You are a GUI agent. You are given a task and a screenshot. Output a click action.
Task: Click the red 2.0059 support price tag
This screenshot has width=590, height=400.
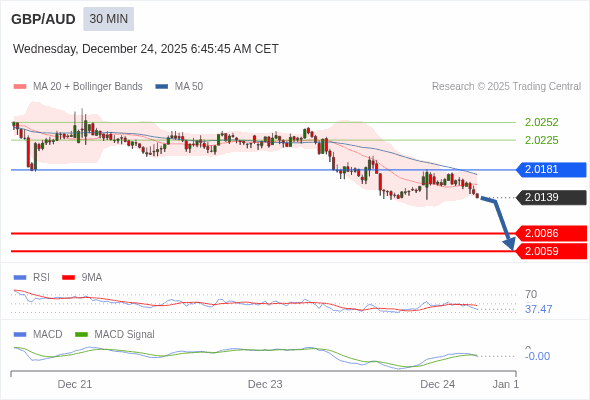click(551, 251)
